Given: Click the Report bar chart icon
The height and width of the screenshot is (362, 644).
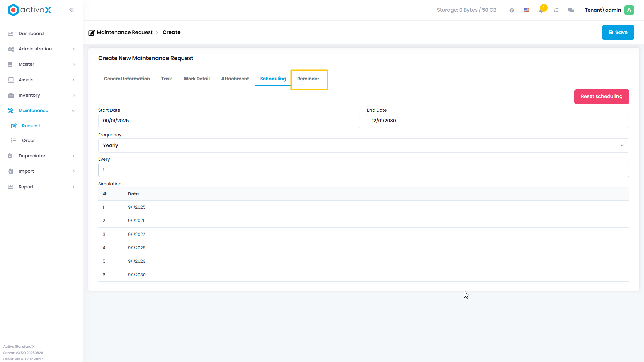Looking at the screenshot, I should [10, 187].
